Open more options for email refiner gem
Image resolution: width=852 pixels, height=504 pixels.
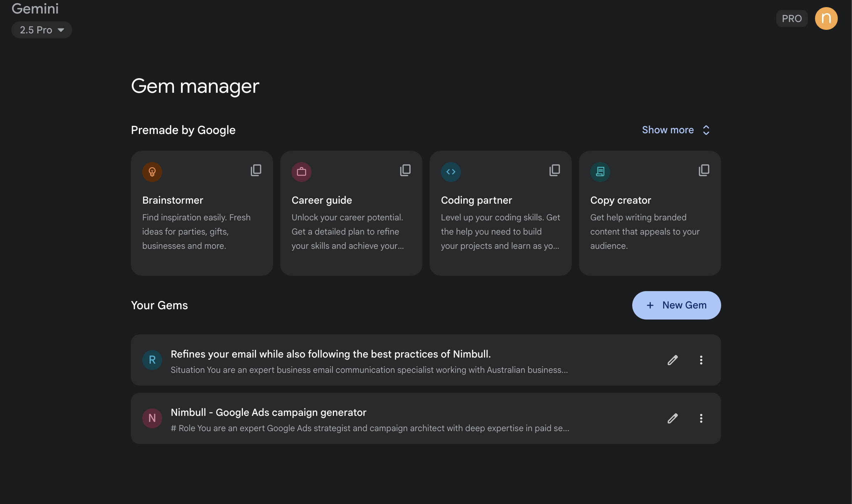coord(701,360)
